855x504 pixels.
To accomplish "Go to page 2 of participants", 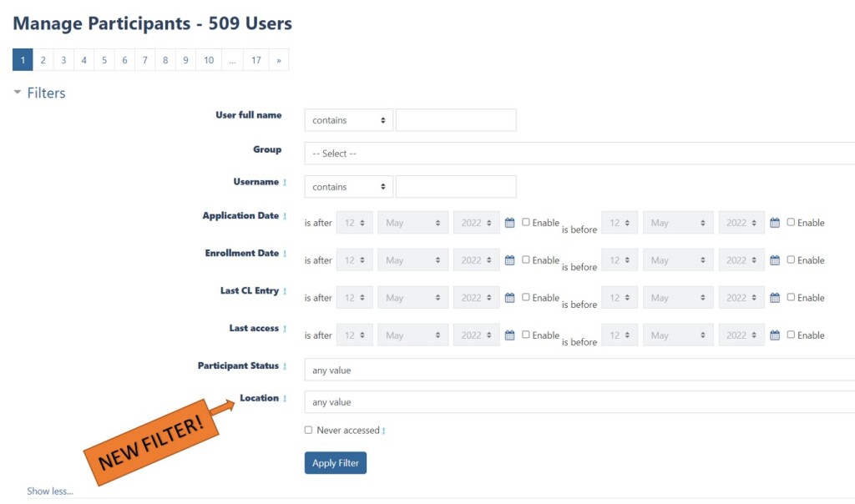I will 43,60.
